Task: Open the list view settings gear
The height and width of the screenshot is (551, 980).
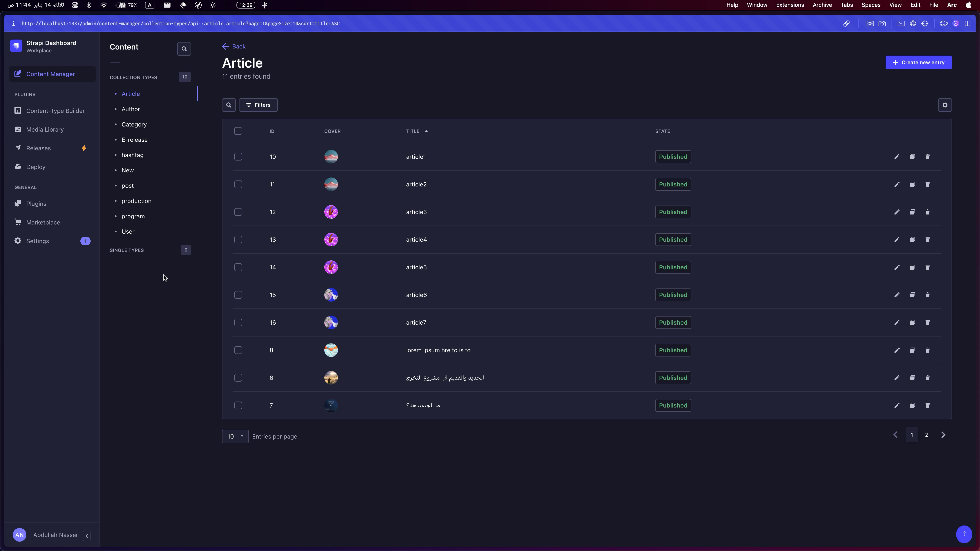Action: pyautogui.click(x=945, y=105)
